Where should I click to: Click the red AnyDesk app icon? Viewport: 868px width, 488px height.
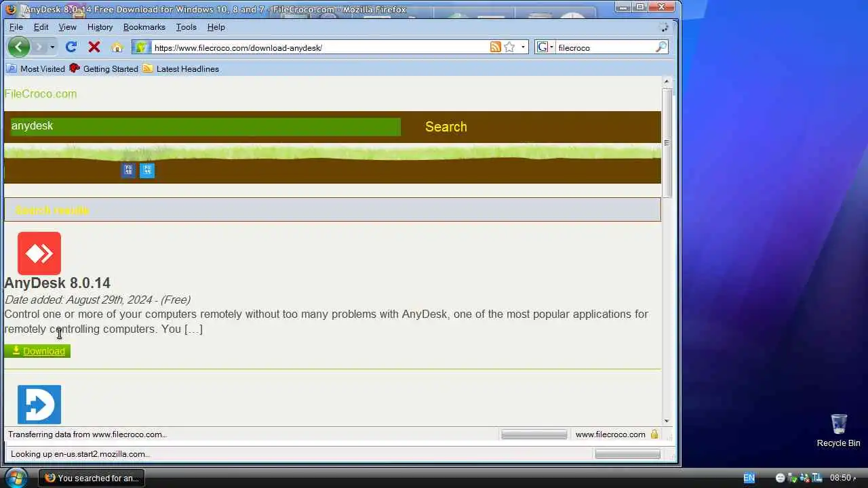click(x=39, y=253)
